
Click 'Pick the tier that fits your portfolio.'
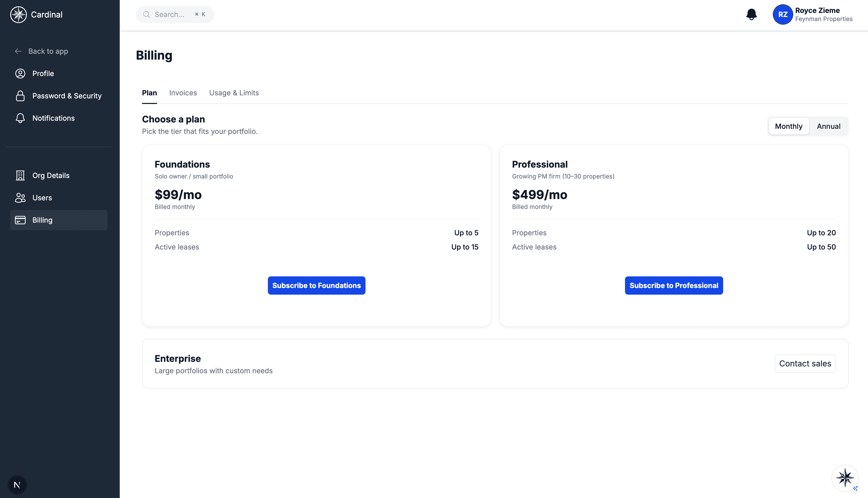200,131
